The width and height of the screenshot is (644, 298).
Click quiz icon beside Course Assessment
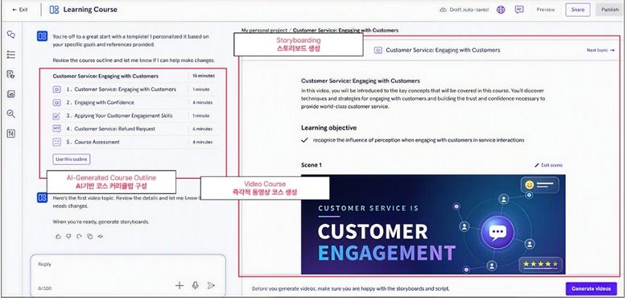(57, 142)
